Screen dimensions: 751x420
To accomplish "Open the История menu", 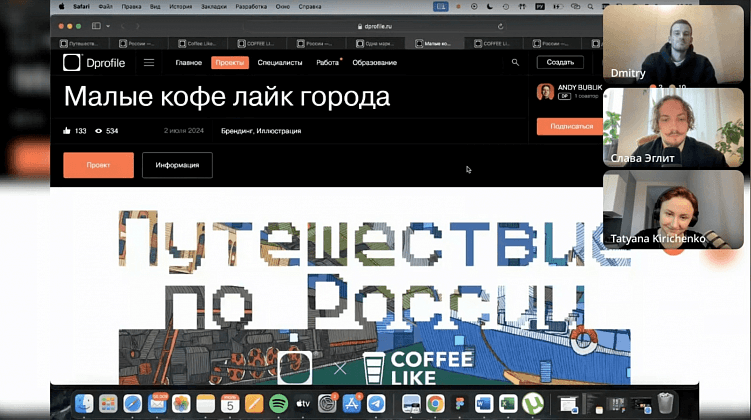I will [x=181, y=7].
